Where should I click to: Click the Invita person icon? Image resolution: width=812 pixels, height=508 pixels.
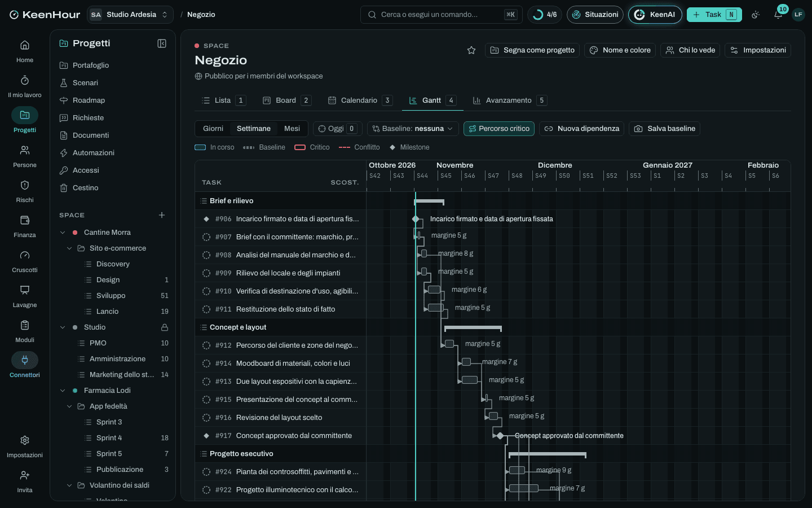pos(25,475)
